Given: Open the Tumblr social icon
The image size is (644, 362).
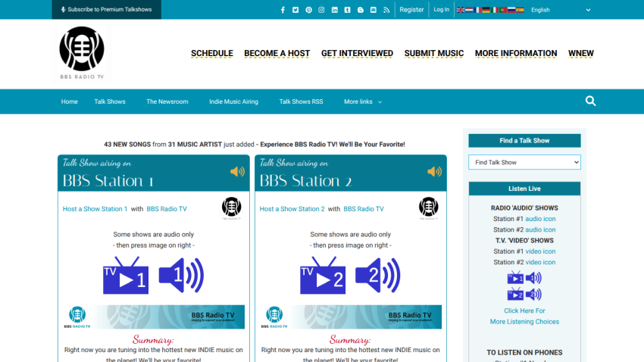Looking at the screenshot, I should 348,10.
